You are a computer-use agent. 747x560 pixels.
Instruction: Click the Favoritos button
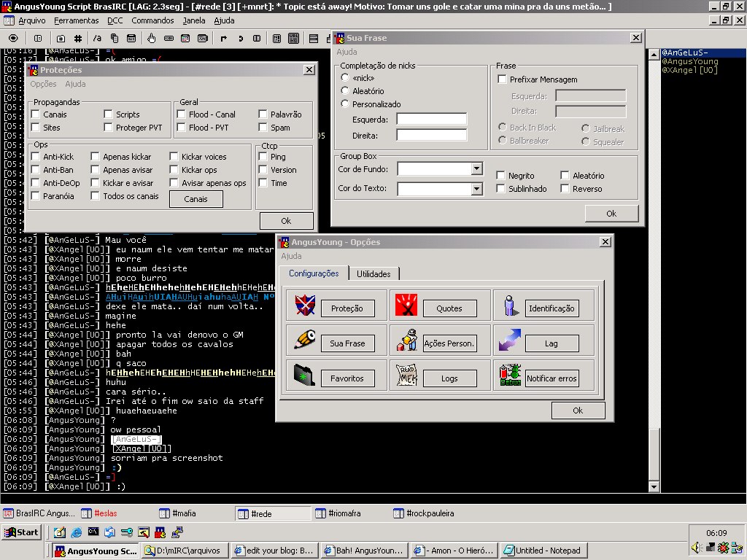coord(347,378)
